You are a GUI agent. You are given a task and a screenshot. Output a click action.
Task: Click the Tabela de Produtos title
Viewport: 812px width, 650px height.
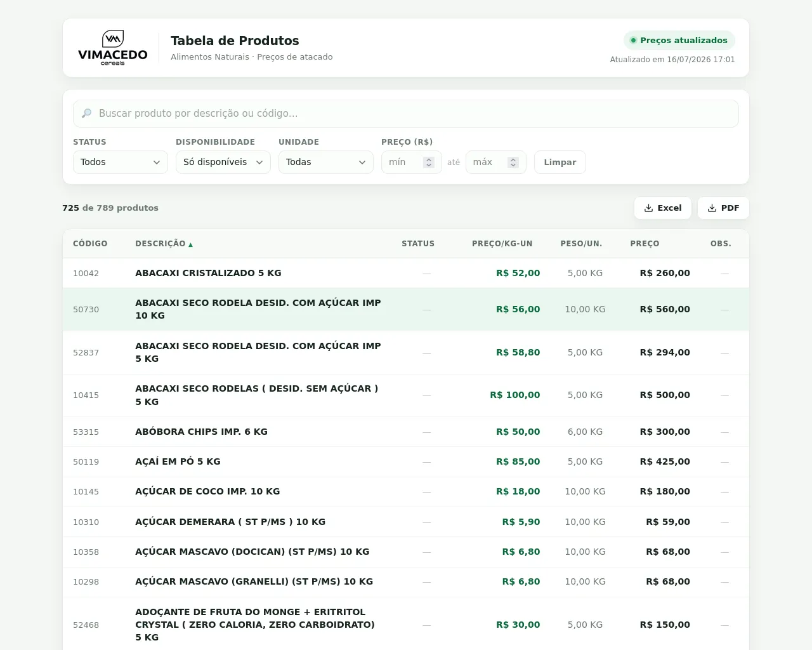[x=235, y=41]
